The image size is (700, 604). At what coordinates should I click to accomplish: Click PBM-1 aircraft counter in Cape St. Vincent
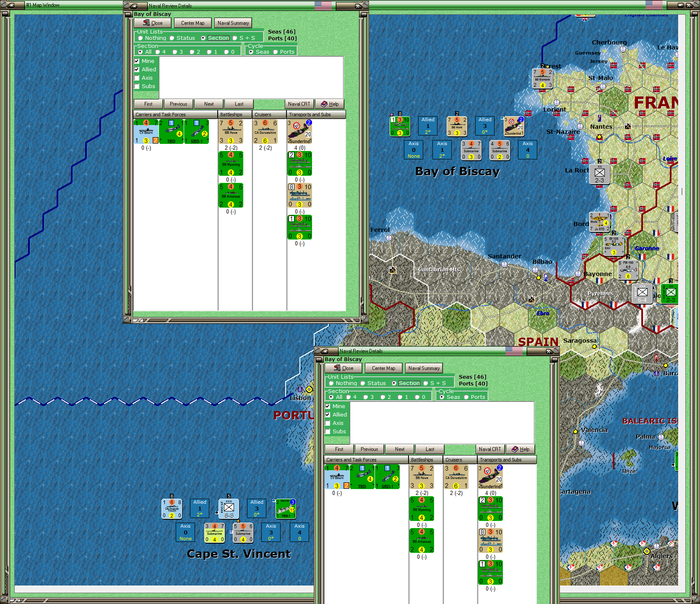pos(286,508)
